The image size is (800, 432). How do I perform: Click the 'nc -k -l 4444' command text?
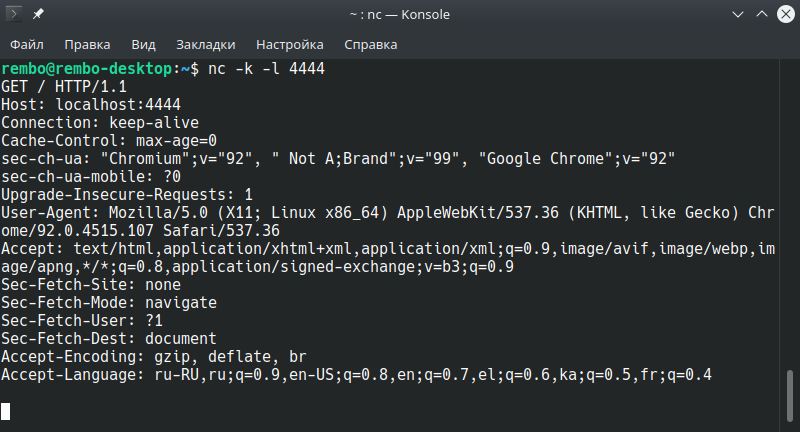point(266,69)
